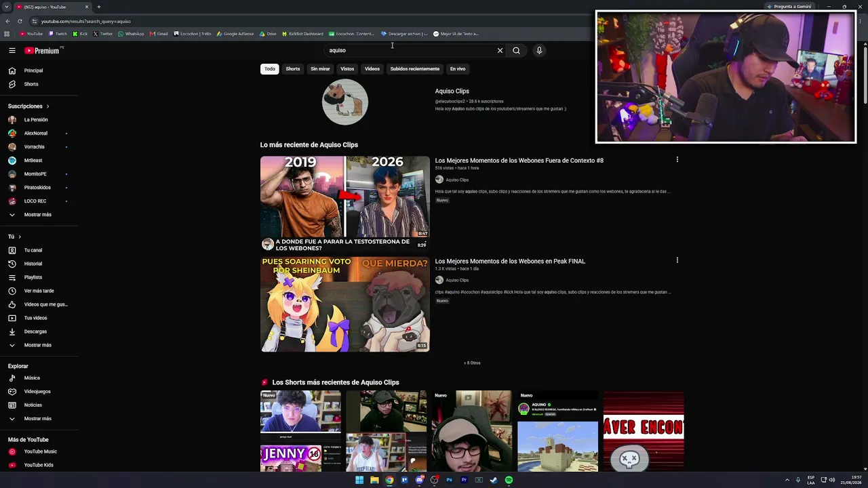Image resolution: width=868 pixels, height=488 pixels.
Task: Select the Vistos filter chip
Action: coord(347,68)
